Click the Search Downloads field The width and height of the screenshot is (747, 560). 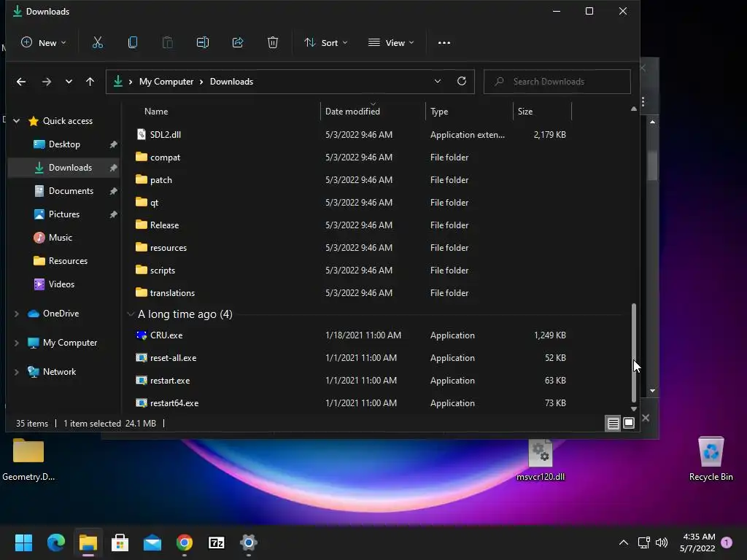pos(557,82)
